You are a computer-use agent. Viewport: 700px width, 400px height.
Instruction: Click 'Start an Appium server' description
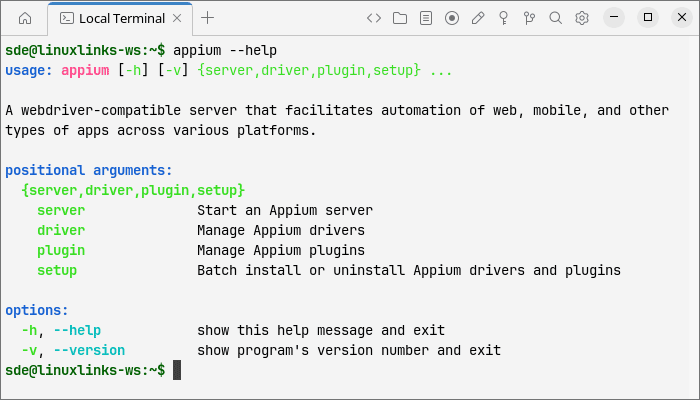tap(285, 210)
